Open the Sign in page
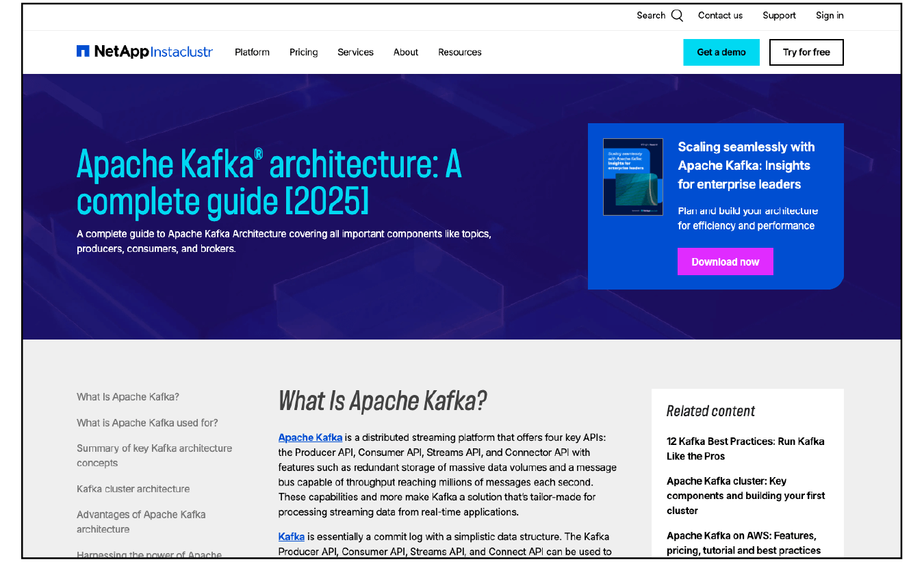Viewport: 924px width, 562px height. pyautogui.click(x=829, y=15)
